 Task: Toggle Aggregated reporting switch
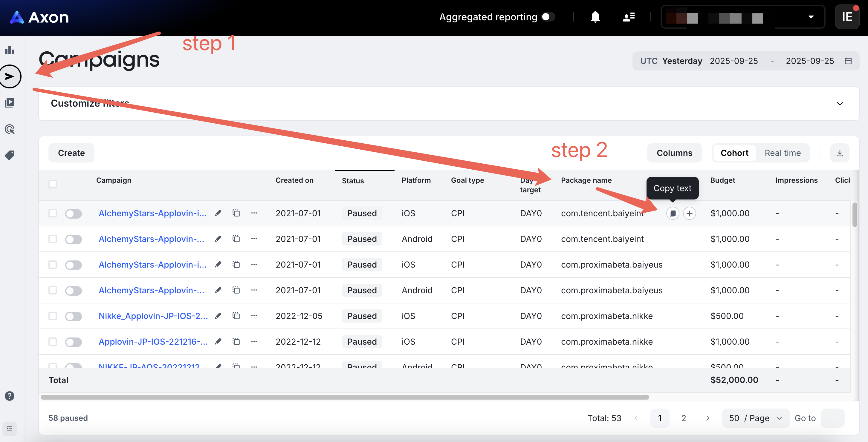[548, 17]
